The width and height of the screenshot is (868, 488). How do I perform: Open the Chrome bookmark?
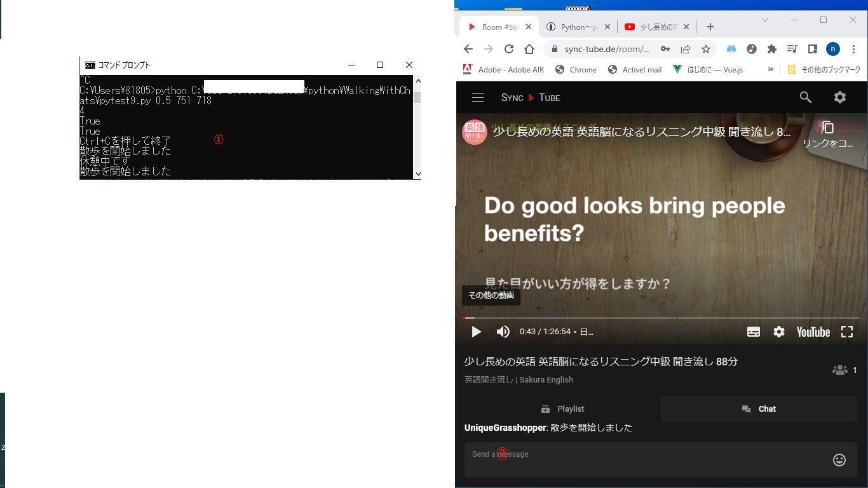[x=576, y=70]
